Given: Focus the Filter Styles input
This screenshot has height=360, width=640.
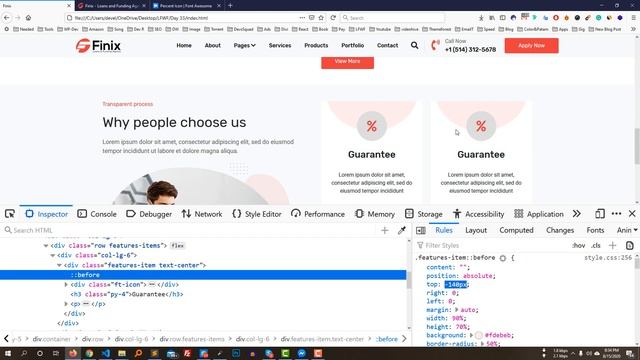Looking at the screenshot, I should pyautogui.click(x=492, y=245).
